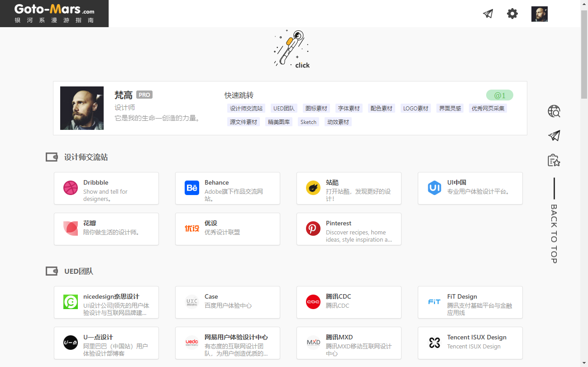
Task: Jump to 图标素材 quick link
Action: tap(316, 109)
